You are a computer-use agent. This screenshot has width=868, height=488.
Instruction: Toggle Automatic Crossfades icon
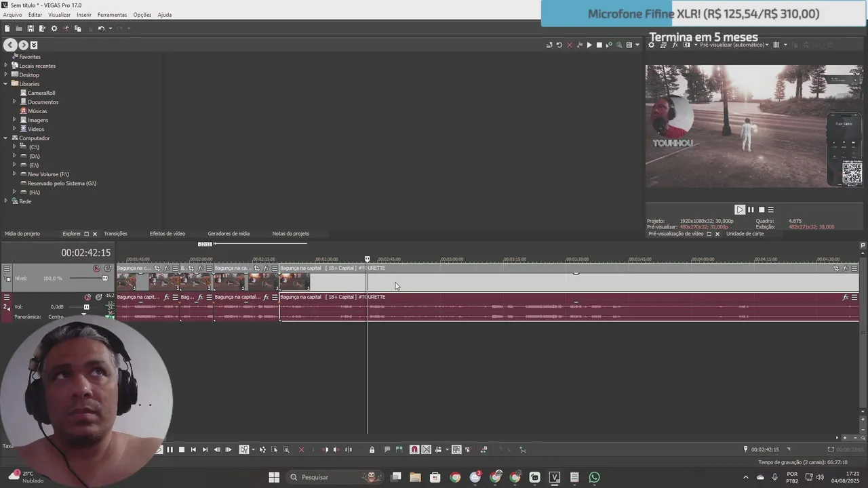[x=426, y=449]
